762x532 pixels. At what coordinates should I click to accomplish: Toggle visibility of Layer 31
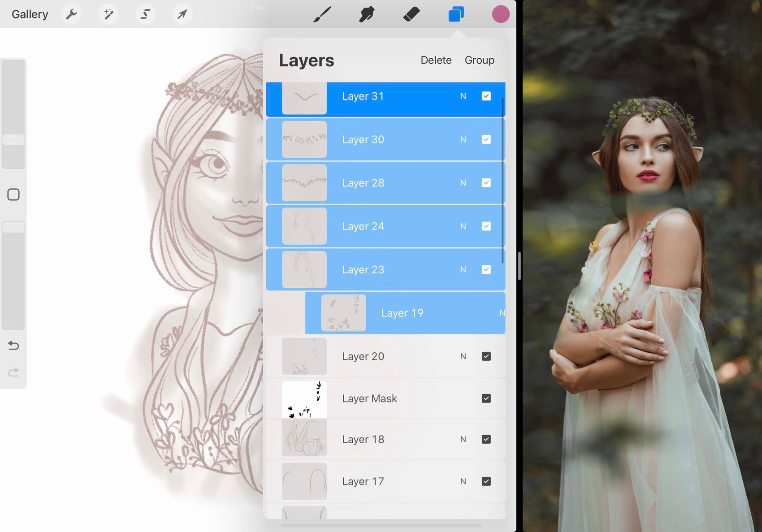486,96
